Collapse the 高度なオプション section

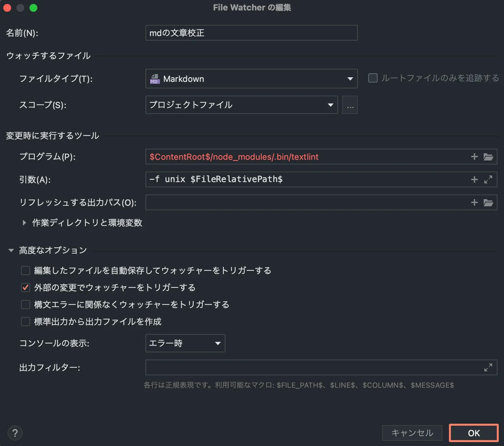(11, 250)
